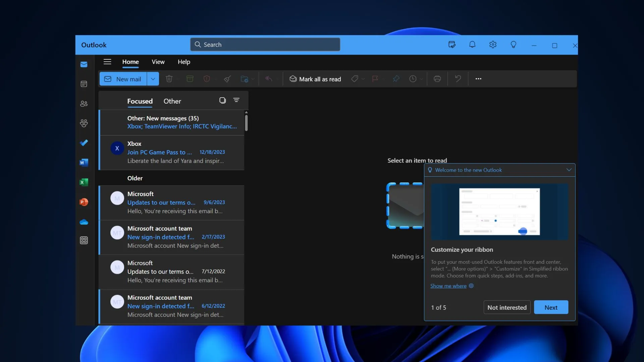Expand the New mail dropdown arrow
Viewport: 644px width, 362px height.
pyautogui.click(x=153, y=78)
